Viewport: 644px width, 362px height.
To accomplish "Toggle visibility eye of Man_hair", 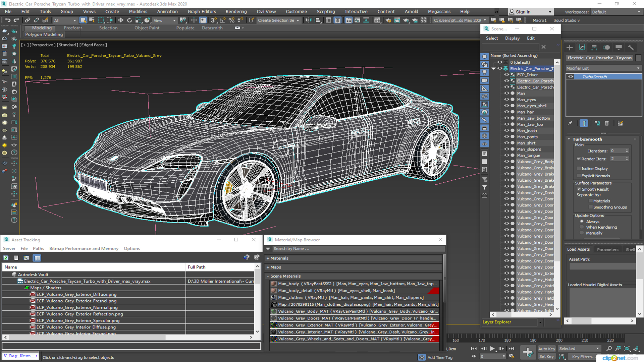I will coord(506,112).
